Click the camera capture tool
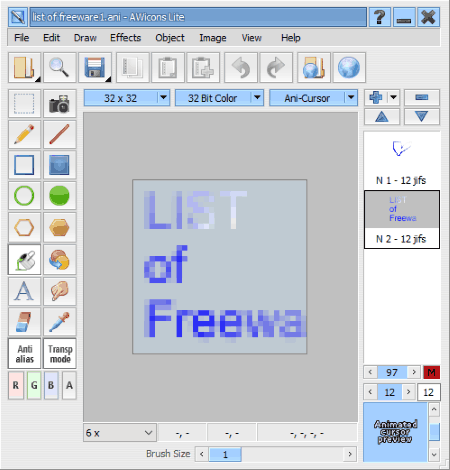This screenshot has width=450, height=470. (60, 104)
